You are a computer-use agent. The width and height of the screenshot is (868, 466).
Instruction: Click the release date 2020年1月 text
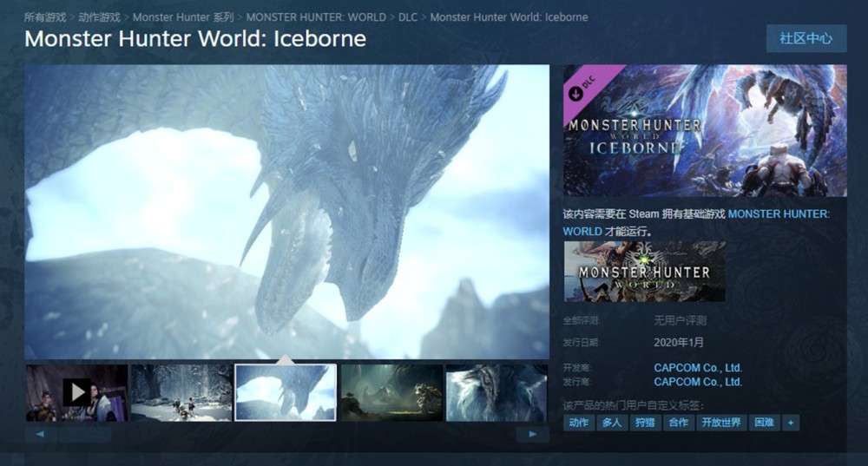click(679, 343)
